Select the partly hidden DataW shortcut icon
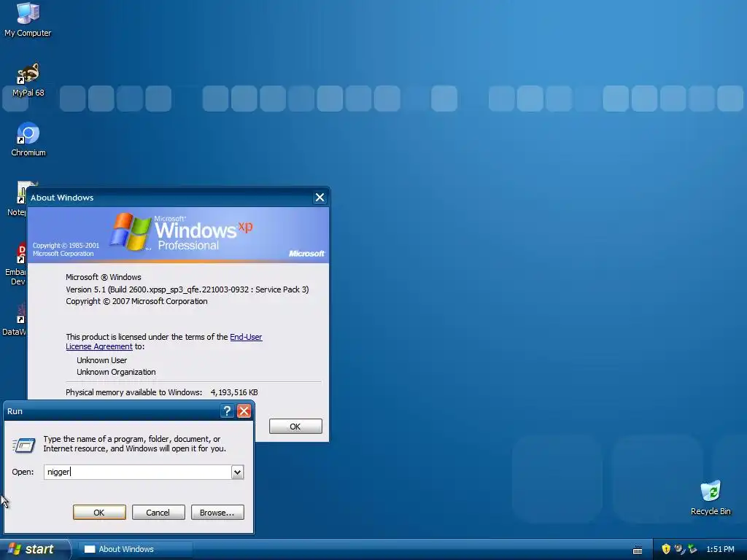This screenshot has width=747, height=560. (x=15, y=320)
